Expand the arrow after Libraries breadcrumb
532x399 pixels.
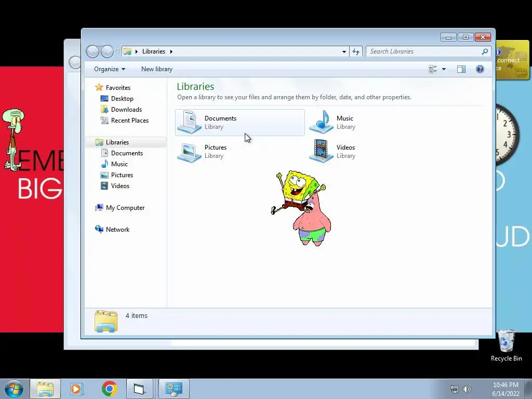pyautogui.click(x=171, y=51)
